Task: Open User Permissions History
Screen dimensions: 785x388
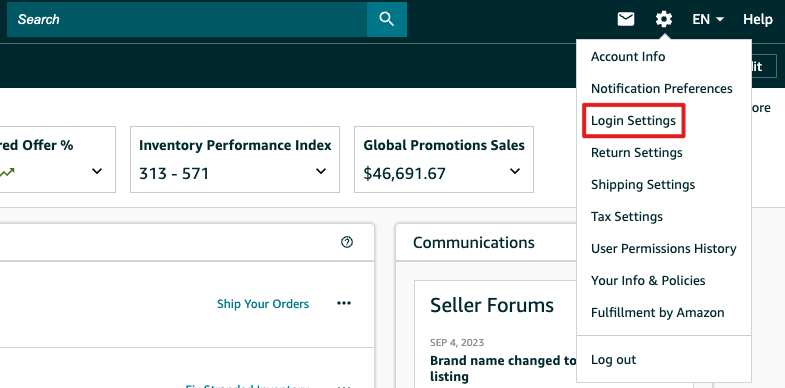Action: coord(663,249)
